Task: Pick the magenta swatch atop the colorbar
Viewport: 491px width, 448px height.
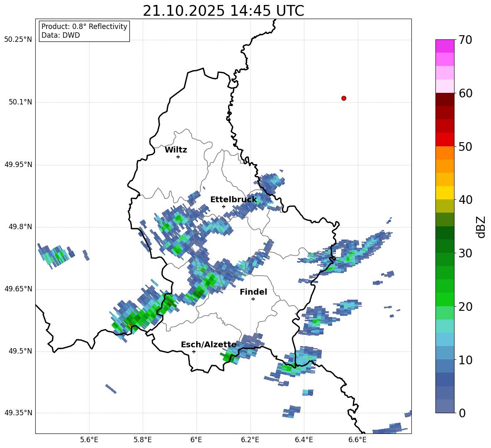Action: tap(445, 46)
